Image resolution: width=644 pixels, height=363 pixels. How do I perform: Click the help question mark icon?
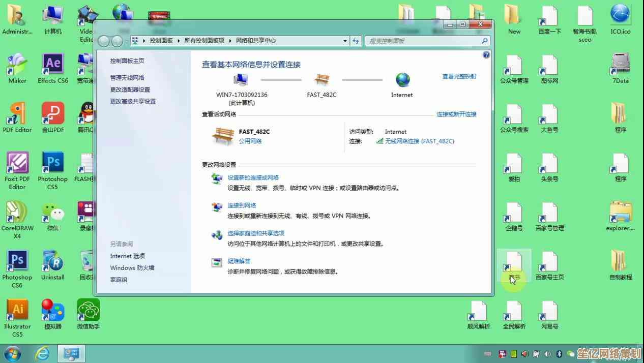click(x=485, y=54)
